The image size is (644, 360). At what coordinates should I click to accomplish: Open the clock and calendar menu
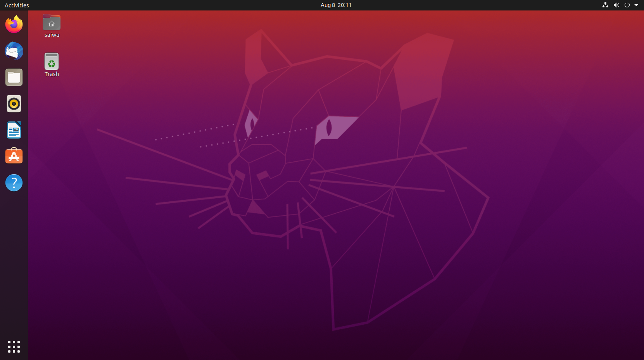(x=336, y=5)
